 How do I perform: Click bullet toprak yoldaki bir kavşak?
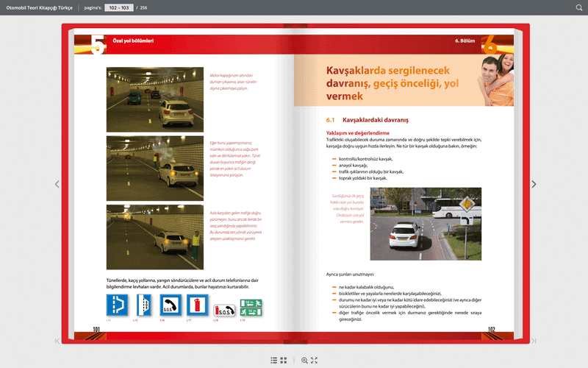click(x=362, y=178)
